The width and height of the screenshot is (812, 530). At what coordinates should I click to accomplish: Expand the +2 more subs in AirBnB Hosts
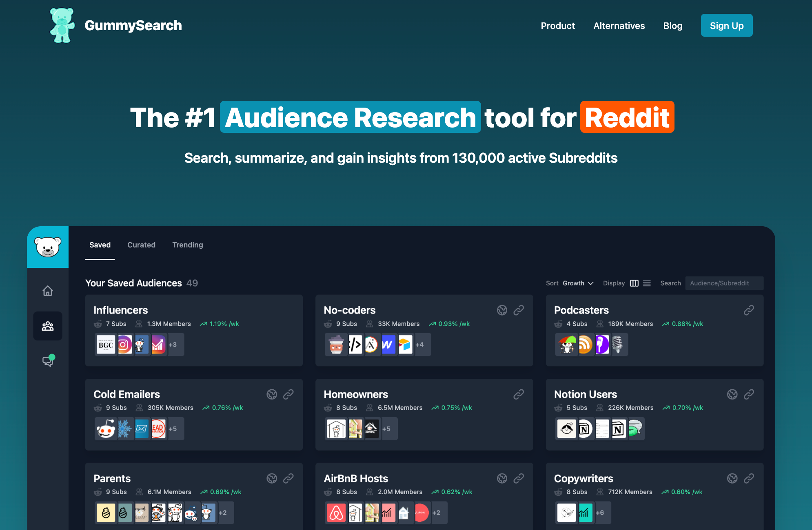pyautogui.click(x=436, y=513)
